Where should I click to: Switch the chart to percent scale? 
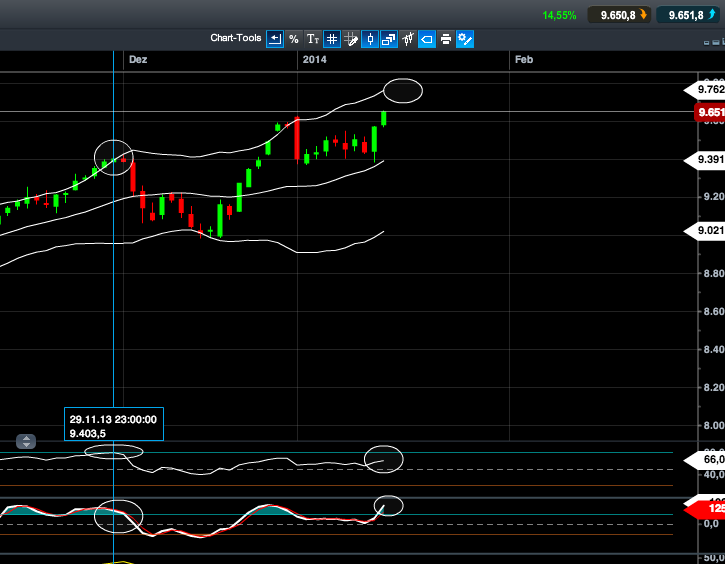(293, 39)
